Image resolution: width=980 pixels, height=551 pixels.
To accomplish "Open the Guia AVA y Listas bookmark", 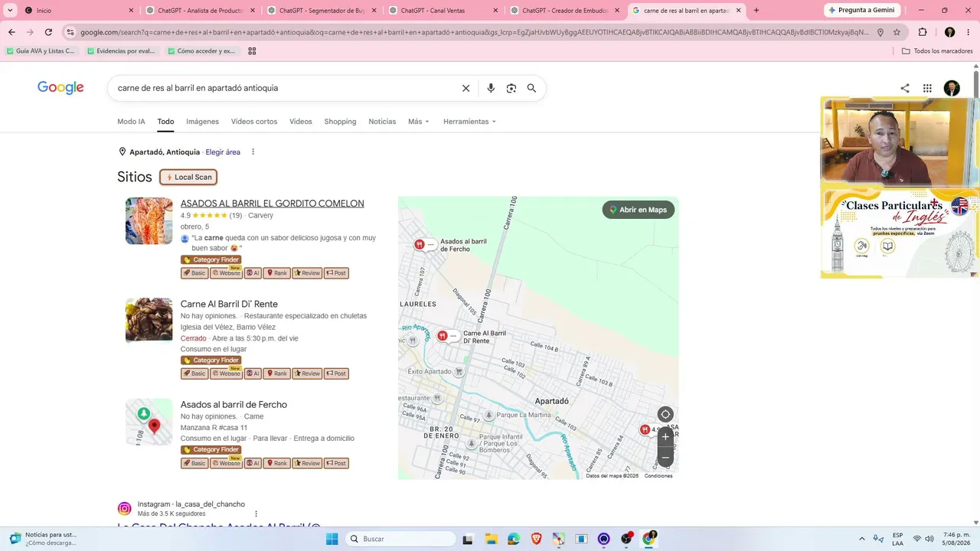I will (41, 51).
